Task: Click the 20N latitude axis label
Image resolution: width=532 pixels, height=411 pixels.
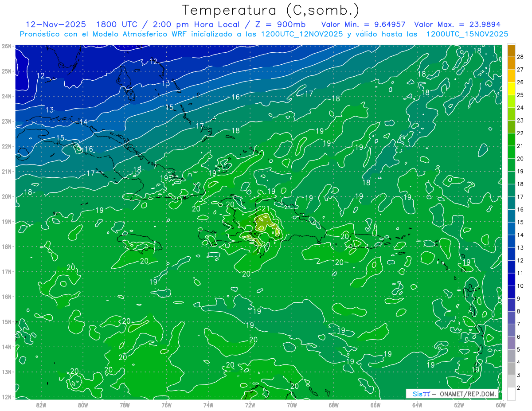Action: pyautogui.click(x=7, y=196)
